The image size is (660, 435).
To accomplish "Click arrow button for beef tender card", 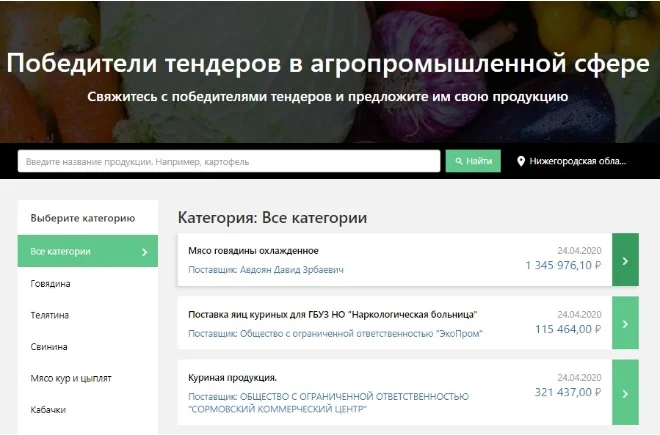I will pos(625,260).
